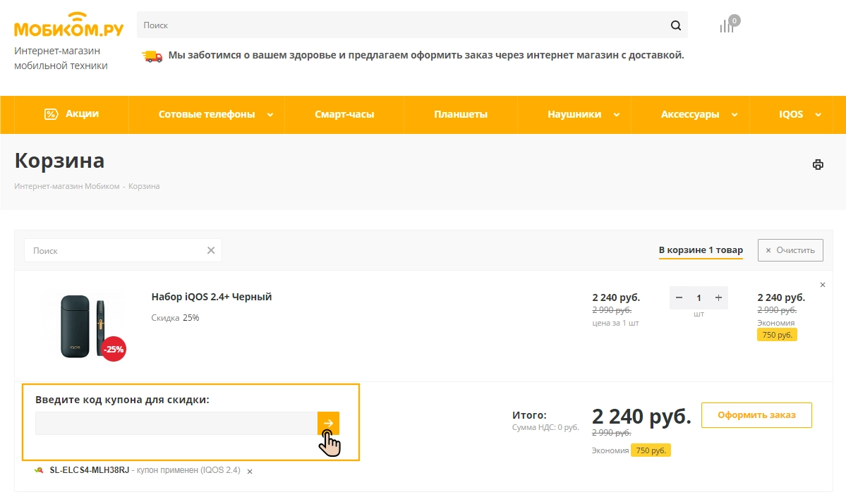Viewport: 846px width, 504px height.
Task: Click the Акции percent tag icon
Action: [51, 114]
